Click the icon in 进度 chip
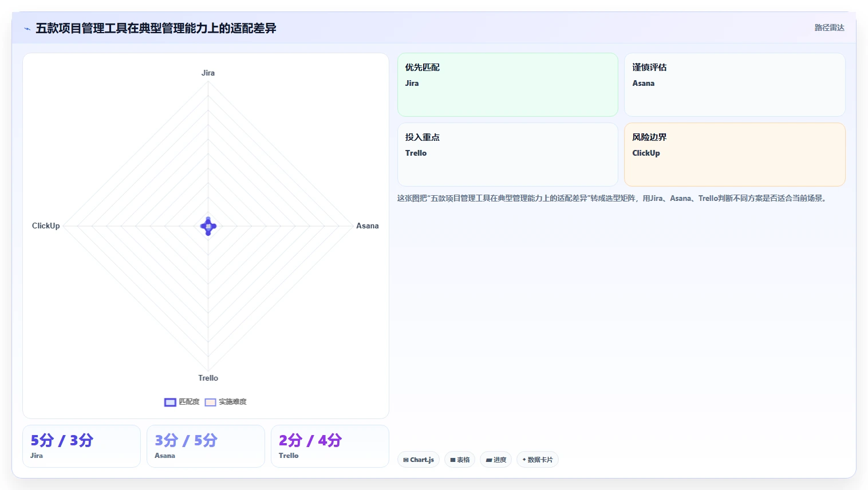Image resolution: width=868 pixels, height=490 pixels. 488,460
